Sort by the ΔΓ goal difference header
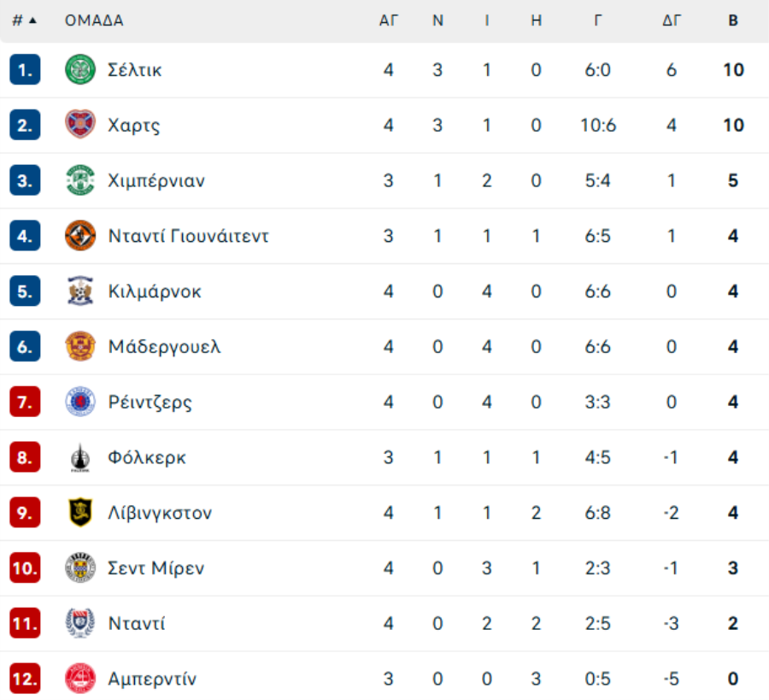This screenshot has width=769, height=700. (x=672, y=21)
